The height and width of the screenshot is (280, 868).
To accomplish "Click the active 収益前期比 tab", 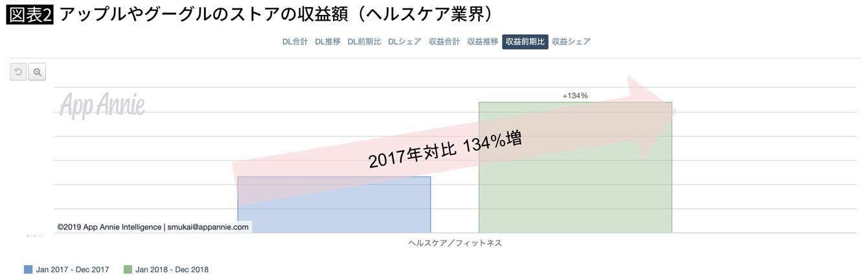I will pos(525,41).
